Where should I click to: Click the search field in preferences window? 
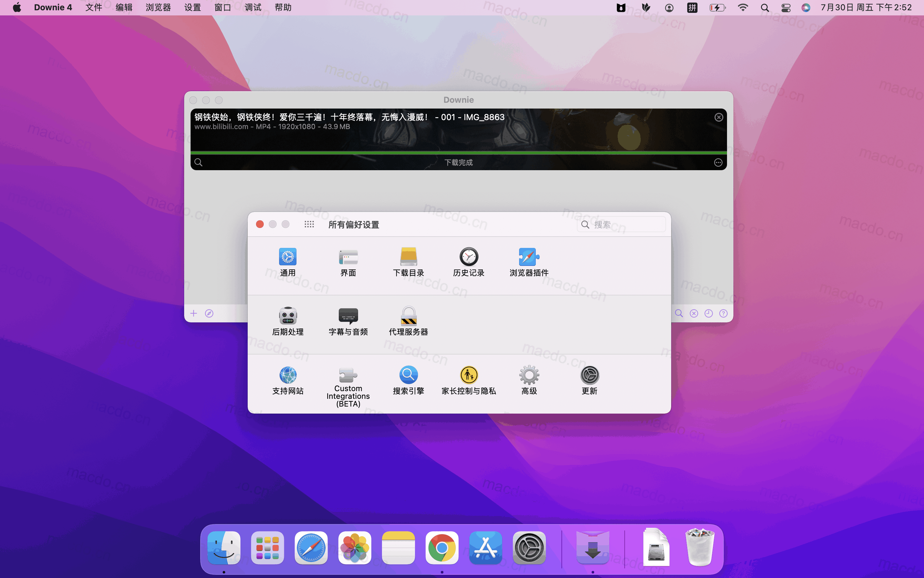(621, 224)
